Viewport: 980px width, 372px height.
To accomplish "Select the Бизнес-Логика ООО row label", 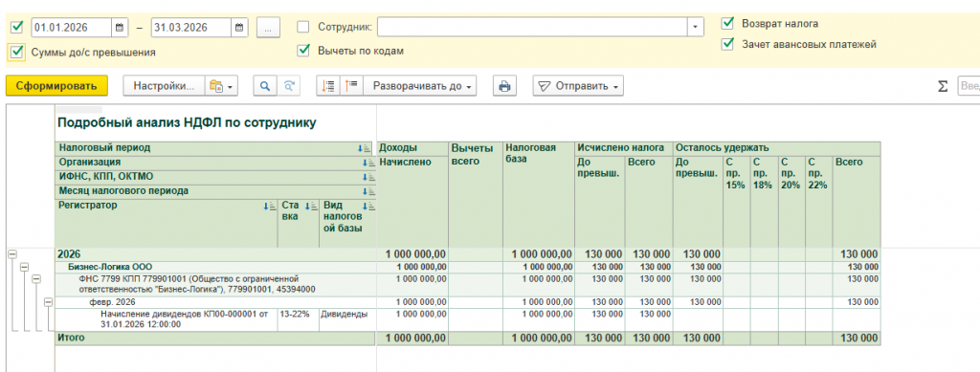I will click(x=110, y=267).
